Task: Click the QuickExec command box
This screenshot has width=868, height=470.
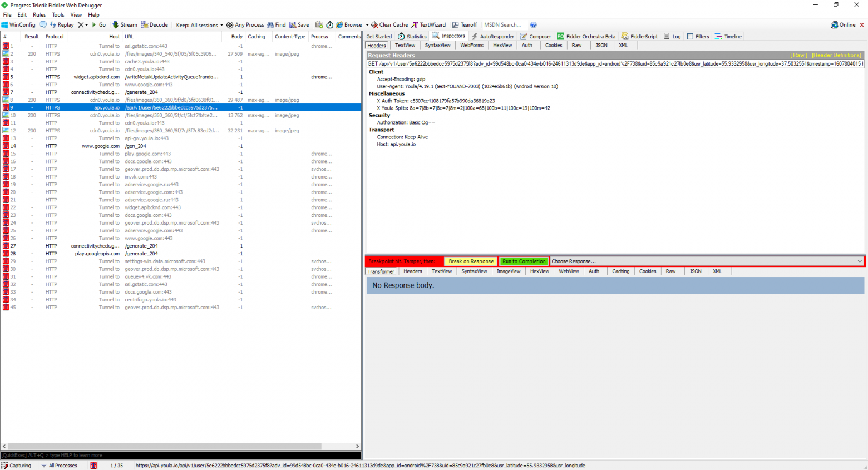Action: pyautogui.click(x=181, y=455)
